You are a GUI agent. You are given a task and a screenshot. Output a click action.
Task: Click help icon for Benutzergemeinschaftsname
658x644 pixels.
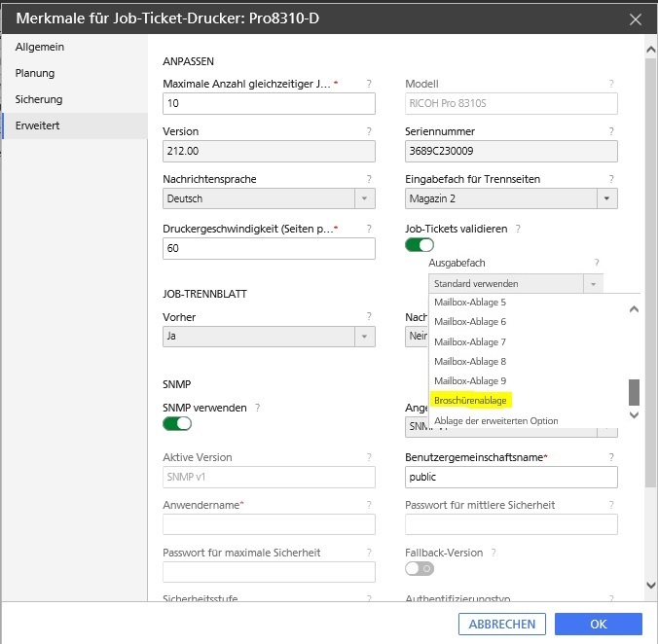[x=611, y=457]
